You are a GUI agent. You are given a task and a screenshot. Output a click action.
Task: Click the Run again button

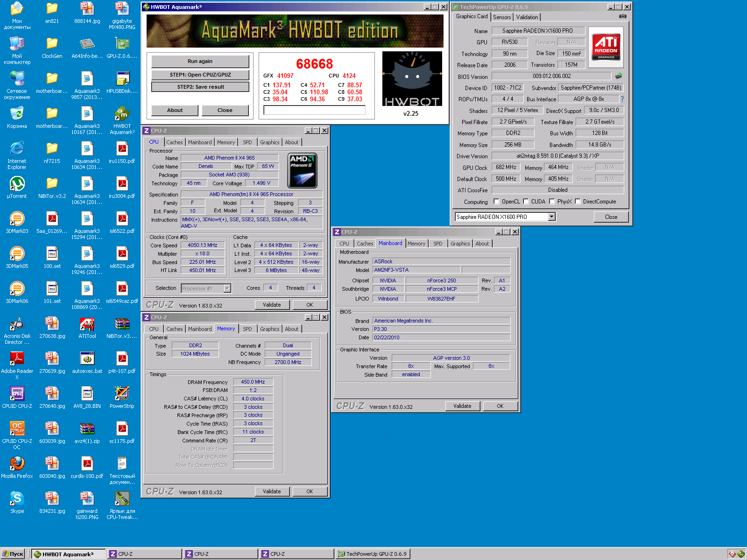pos(200,61)
